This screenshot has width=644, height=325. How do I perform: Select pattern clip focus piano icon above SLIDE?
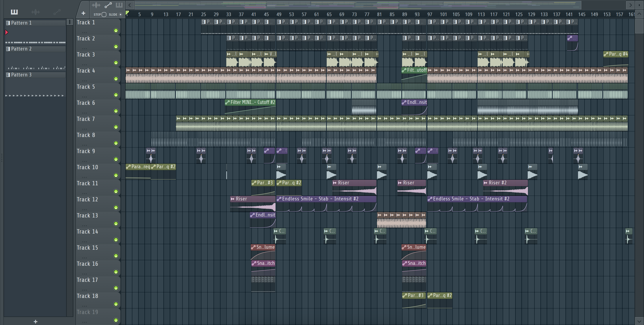tap(119, 5)
